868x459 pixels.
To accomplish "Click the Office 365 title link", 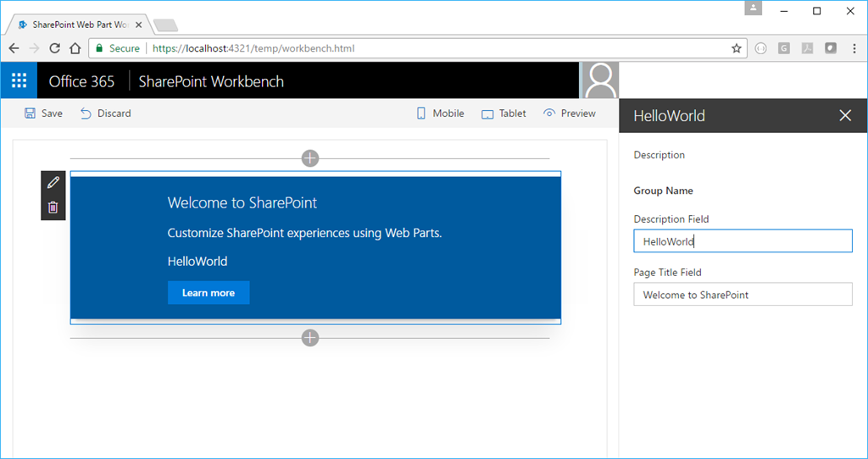I will pyautogui.click(x=81, y=81).
